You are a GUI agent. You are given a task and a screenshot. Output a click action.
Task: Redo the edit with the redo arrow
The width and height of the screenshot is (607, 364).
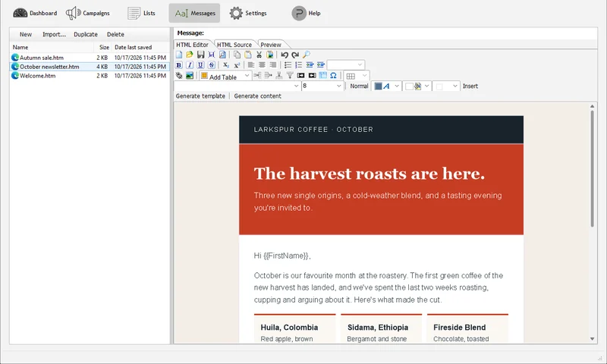coord(295,55)
